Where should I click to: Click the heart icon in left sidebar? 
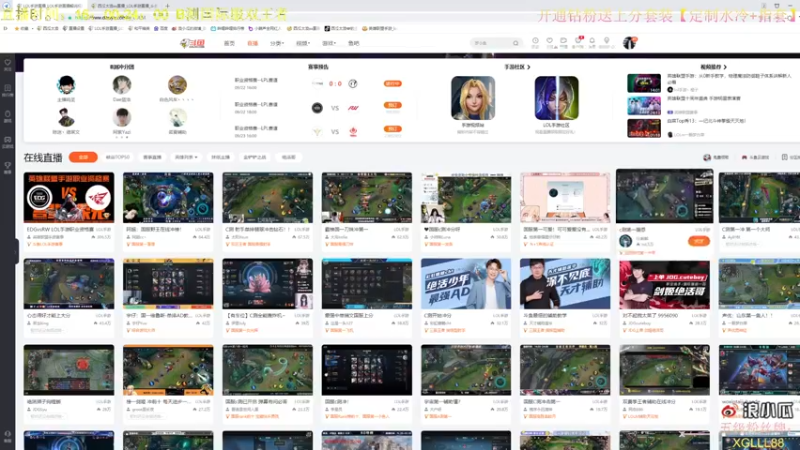pos(8,64)
